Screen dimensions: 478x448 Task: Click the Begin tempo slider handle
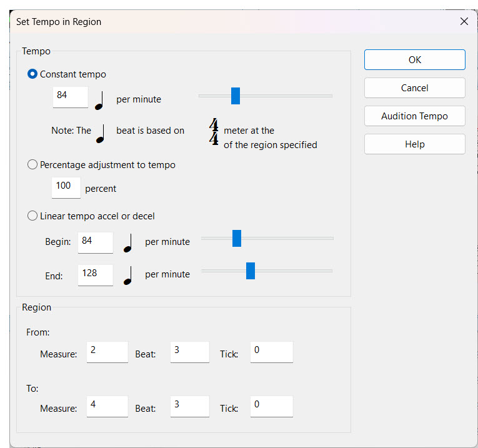(x=237, y=238)
